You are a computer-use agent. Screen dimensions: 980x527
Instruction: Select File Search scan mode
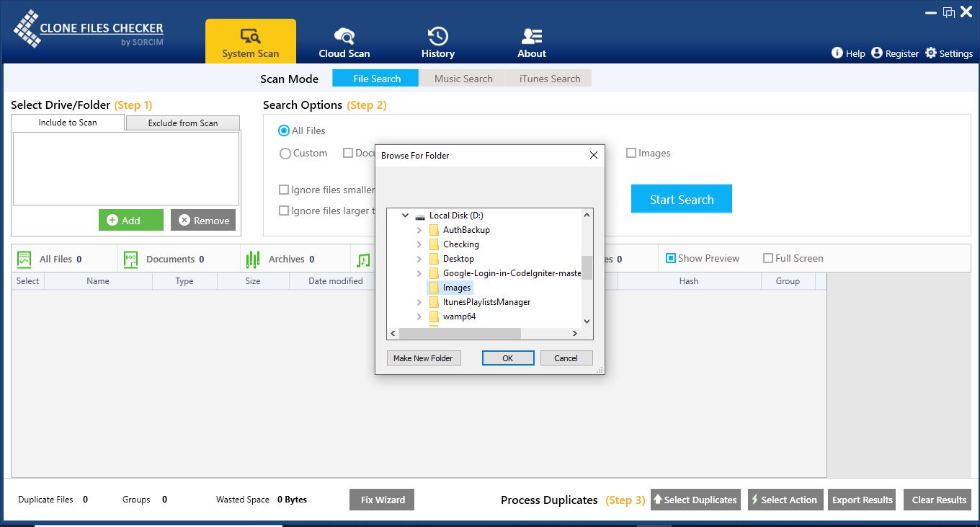tap(375, 78)
